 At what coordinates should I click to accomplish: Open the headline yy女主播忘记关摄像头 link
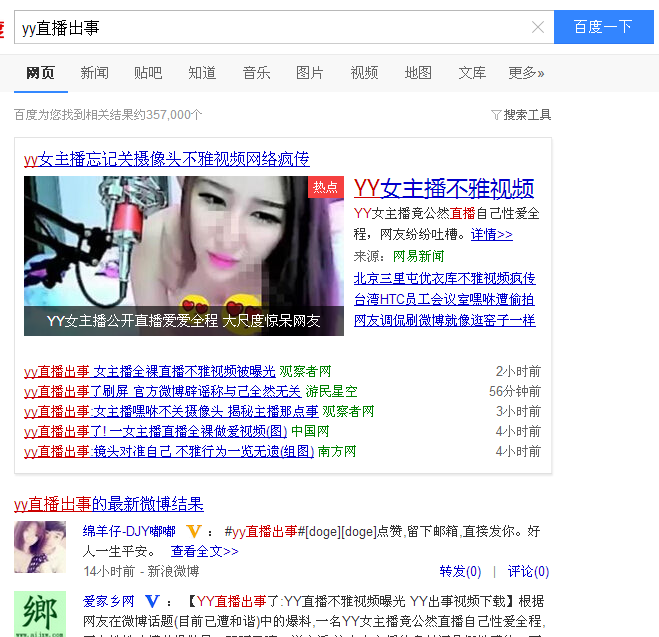167,159
